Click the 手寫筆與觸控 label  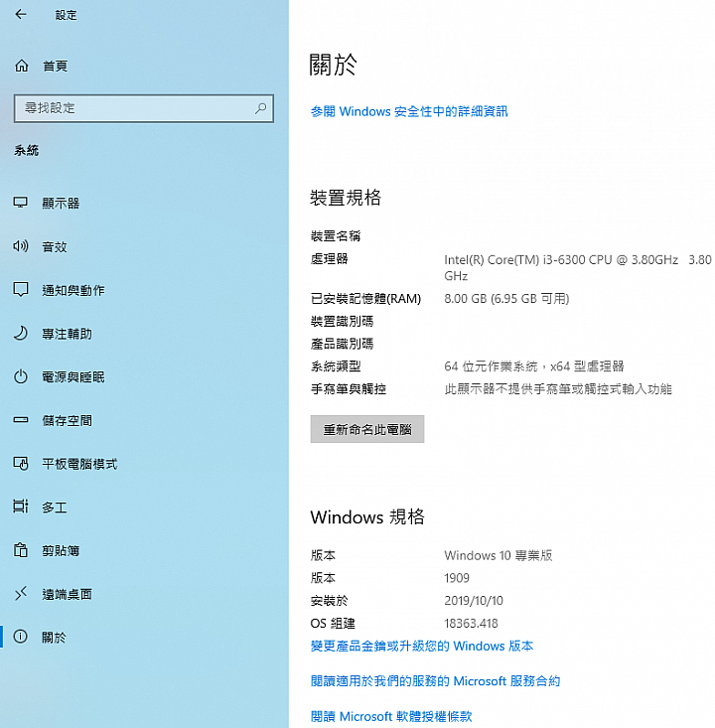(x=349, y=389)
